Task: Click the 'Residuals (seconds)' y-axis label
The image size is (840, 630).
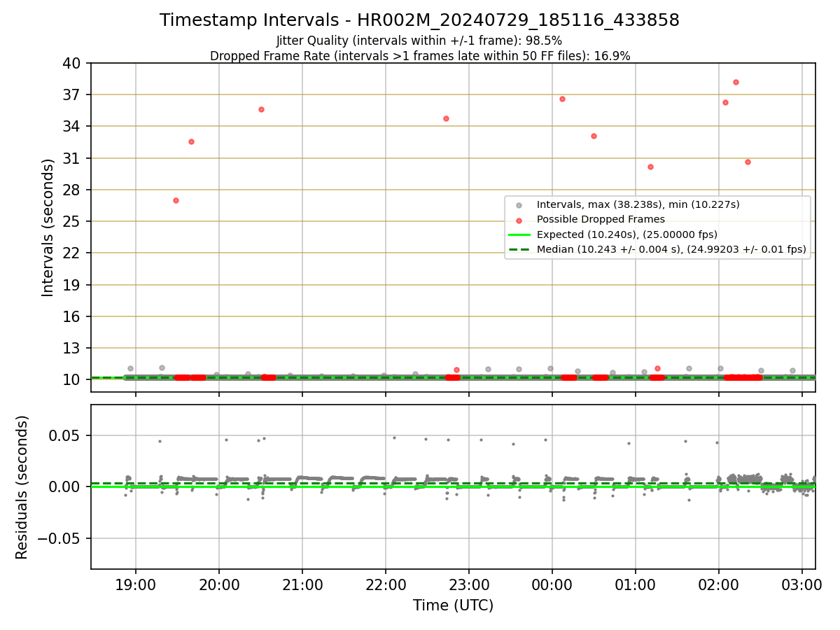Action: point(22,487)
